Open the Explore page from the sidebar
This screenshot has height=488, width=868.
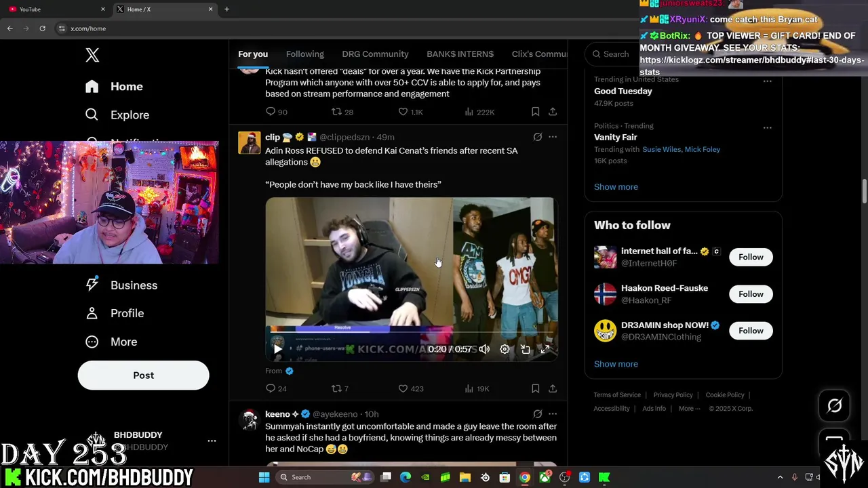[117, 115]
